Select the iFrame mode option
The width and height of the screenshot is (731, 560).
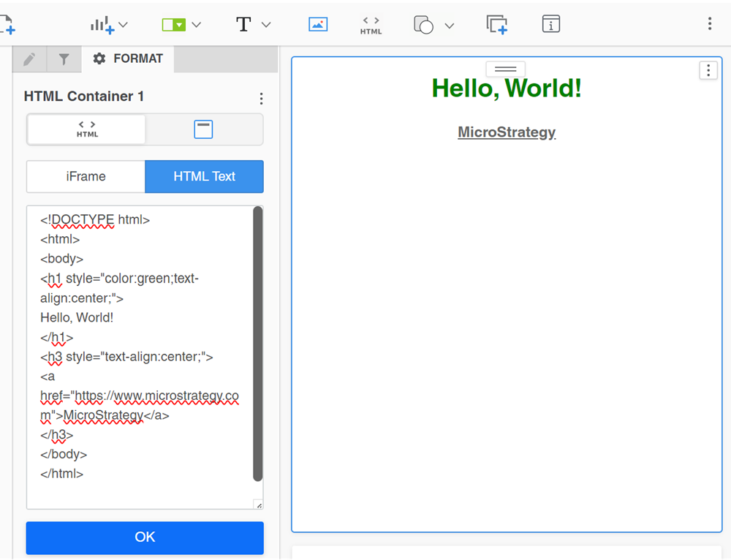[x=86, y=177]
